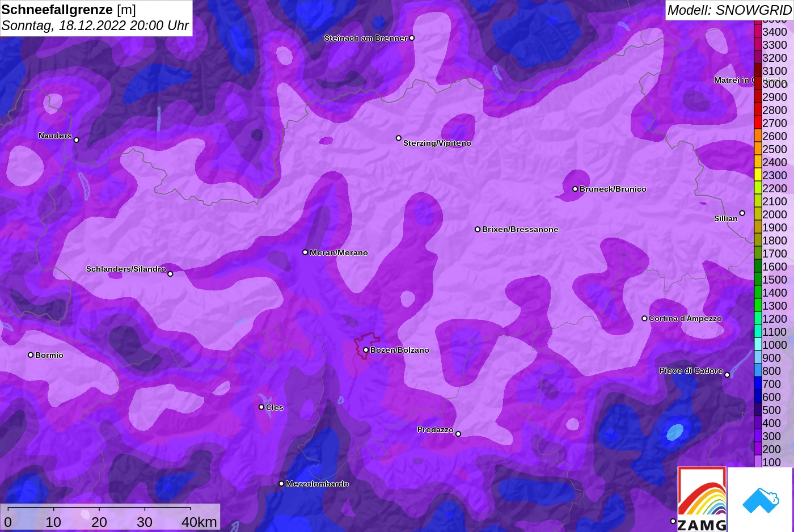
Task: Click the Bruneck/Brunico location marker
Action: [575, 189]
